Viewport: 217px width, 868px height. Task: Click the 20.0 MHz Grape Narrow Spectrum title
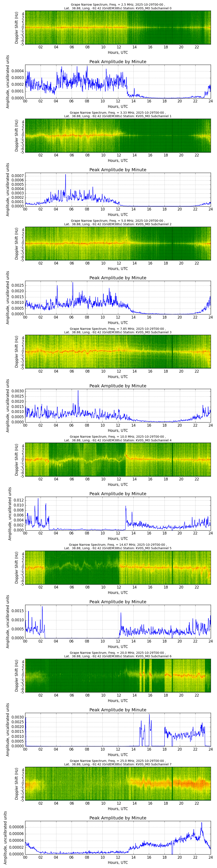pyautogui.click(x=118, y=654)
